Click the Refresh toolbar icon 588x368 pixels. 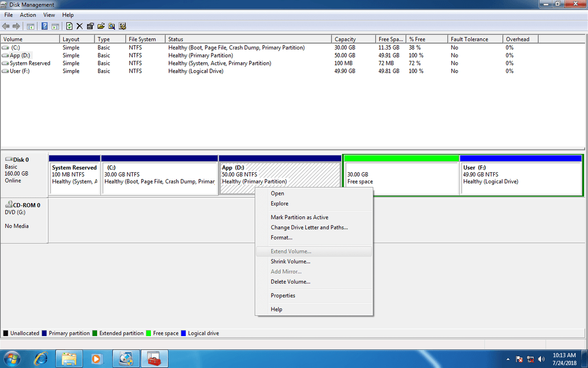69,26
